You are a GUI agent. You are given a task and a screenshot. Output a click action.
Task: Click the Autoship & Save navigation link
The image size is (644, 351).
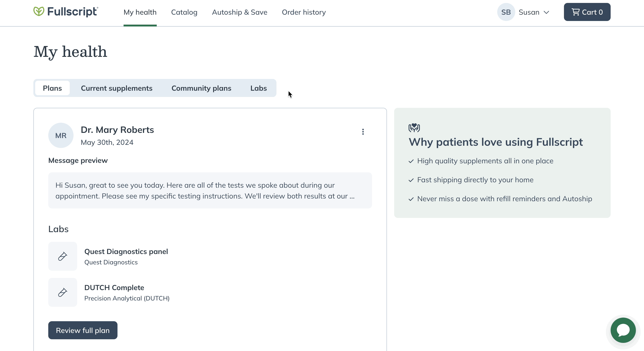[240, 12]
